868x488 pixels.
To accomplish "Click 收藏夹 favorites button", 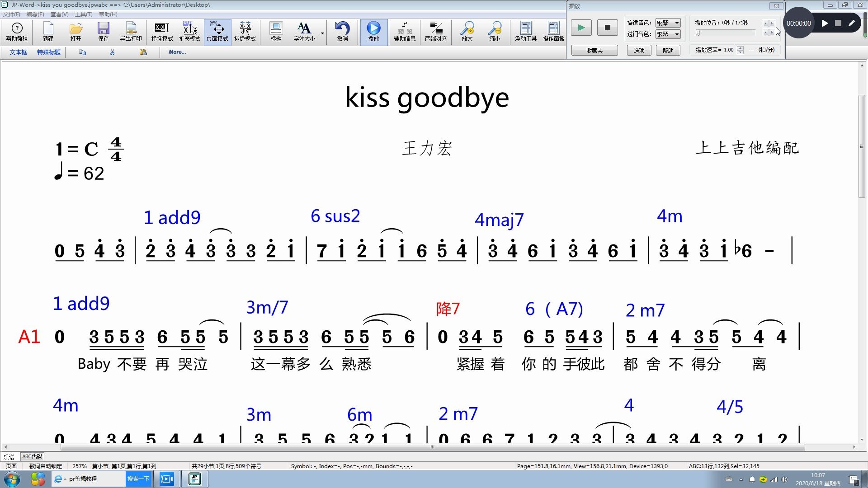I will [594, 50].
